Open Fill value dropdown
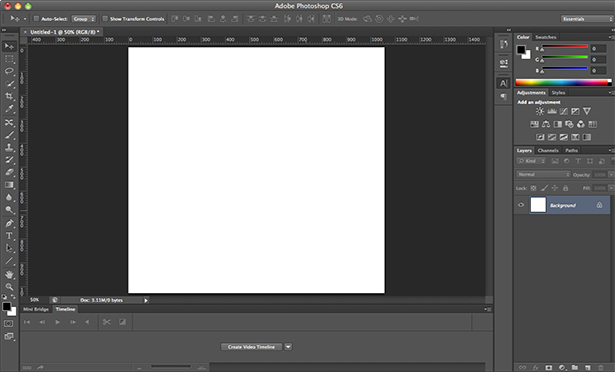 tap(611, 188)
